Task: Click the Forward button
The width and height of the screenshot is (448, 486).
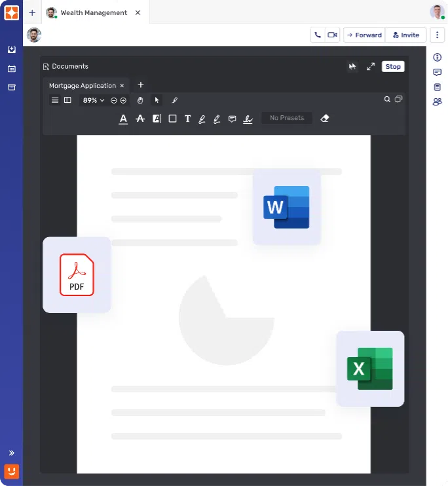Action: point(364,35)
